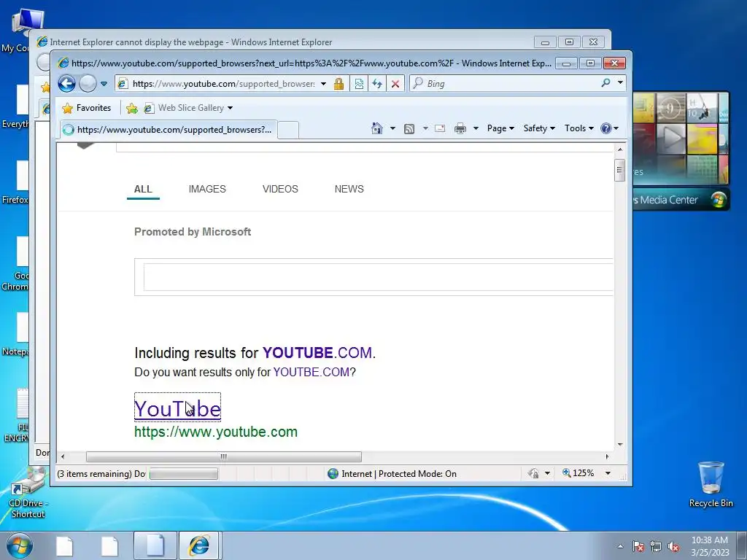Viewport: 747px width, 560px height.
Task: Toggle Compatibility View broken-page icon
Action: pyautogui.click(x=359, y=84)
